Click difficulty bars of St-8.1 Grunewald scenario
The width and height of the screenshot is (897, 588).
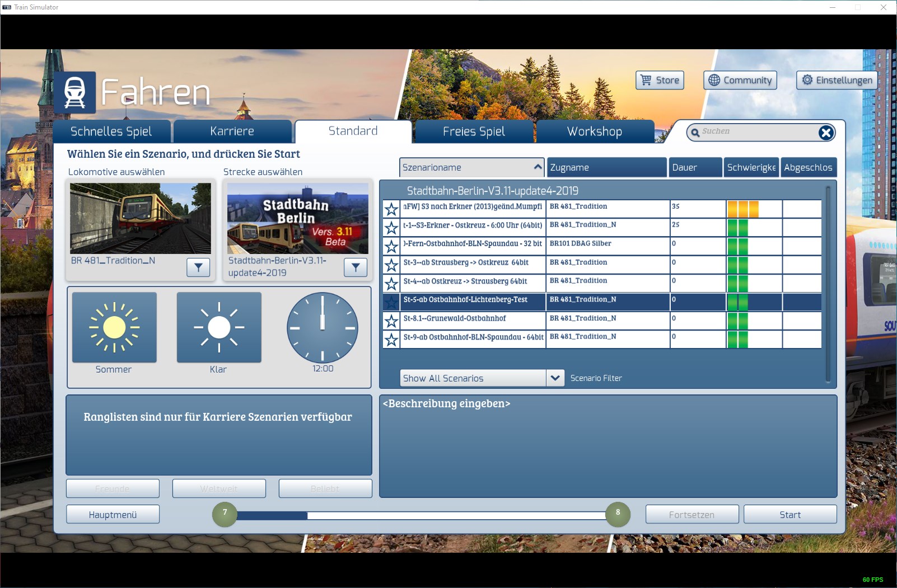738,321
